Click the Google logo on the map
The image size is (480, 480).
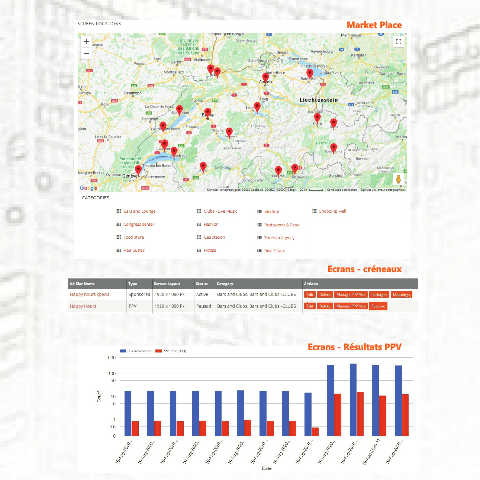coord(88,188)
